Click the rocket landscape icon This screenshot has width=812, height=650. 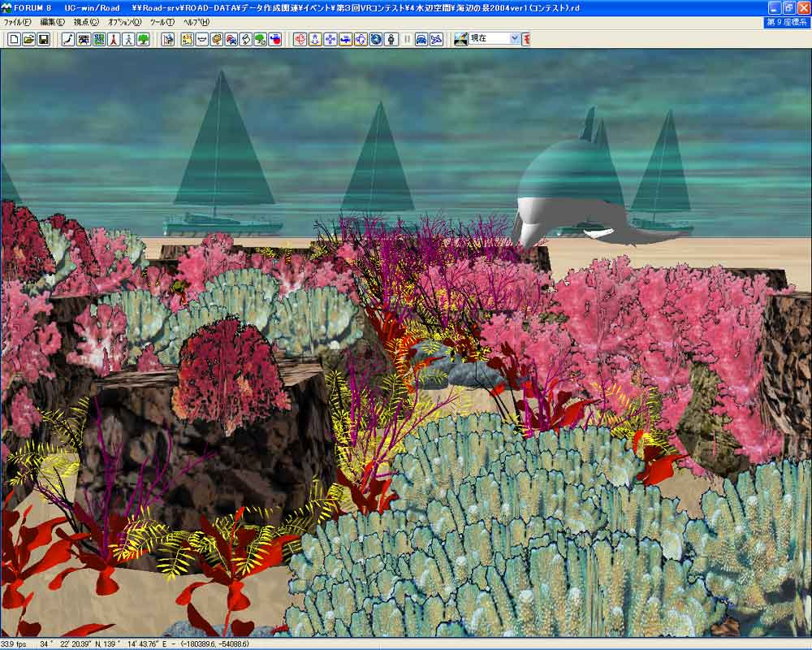[x=461, y=39]
